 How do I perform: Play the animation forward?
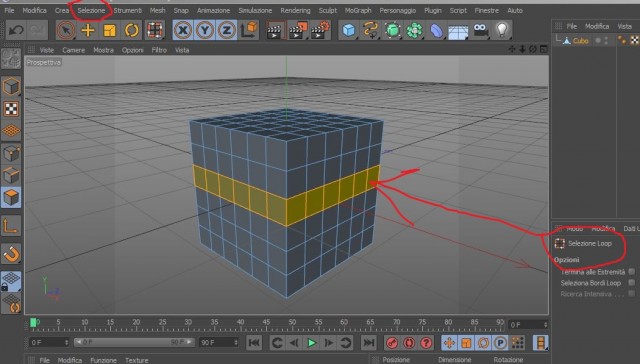(x=311, y=342)
